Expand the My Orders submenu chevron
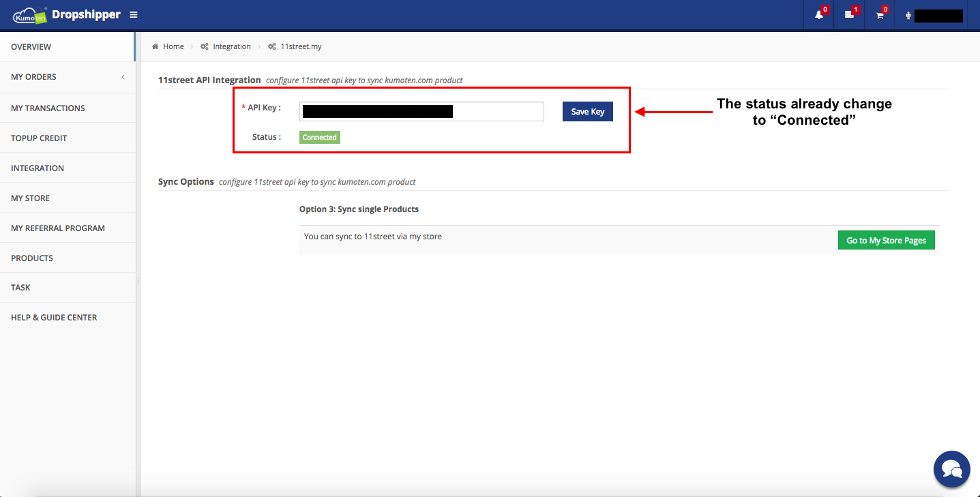This screenshot has height=497, width=980. [123, 77]
